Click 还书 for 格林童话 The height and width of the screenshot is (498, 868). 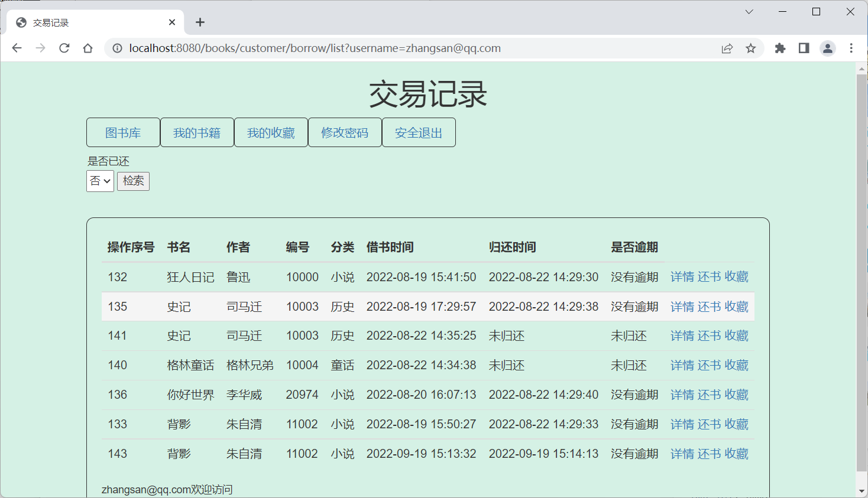710,365
